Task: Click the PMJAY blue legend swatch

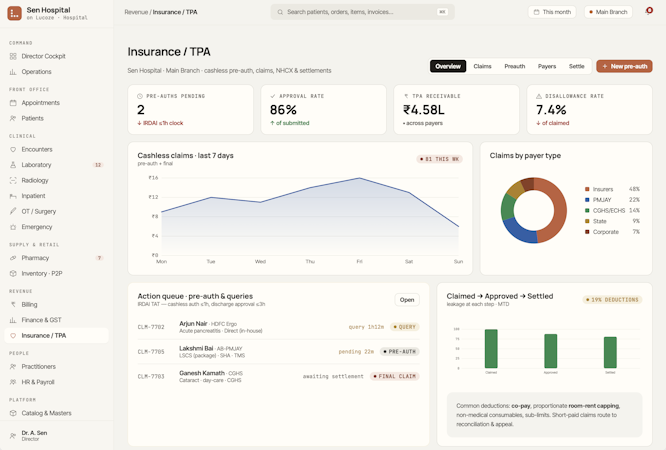Action: coord(587,200)
